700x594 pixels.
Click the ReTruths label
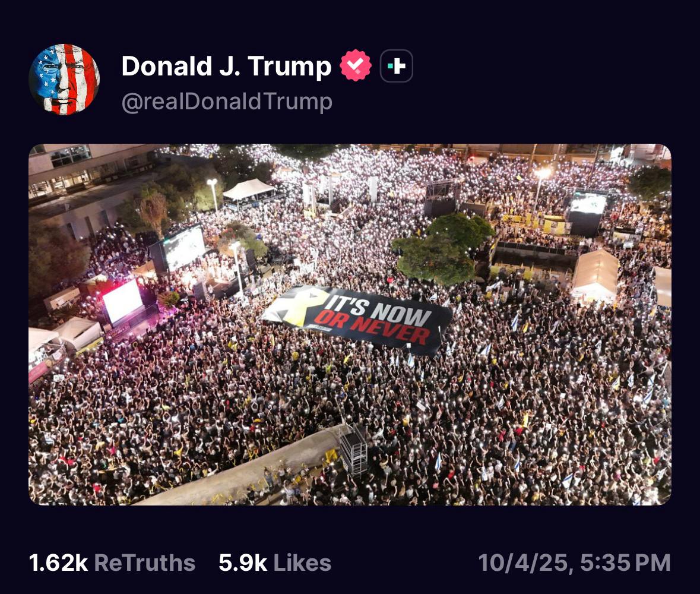(x=145, y=563)
